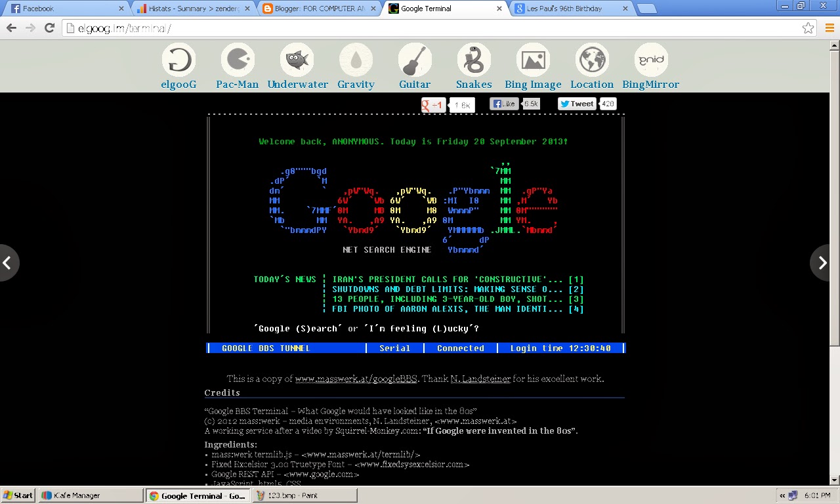
Task: Click the Login time 12:30:40 status
Action: tap(560, 348)
